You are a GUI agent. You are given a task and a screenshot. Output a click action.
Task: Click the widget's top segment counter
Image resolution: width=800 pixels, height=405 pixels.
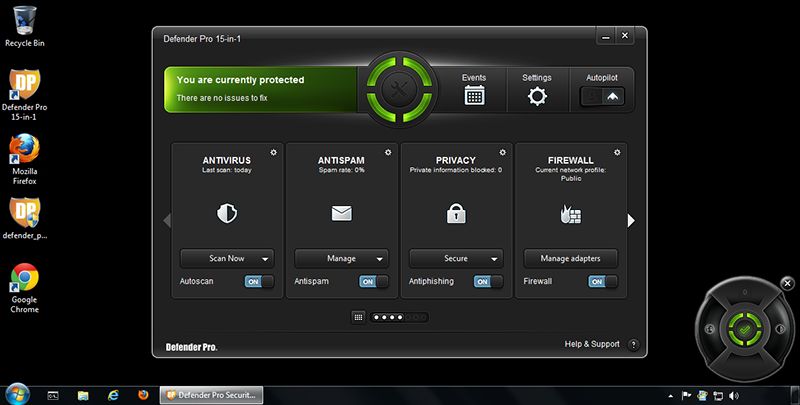[745, 292]
